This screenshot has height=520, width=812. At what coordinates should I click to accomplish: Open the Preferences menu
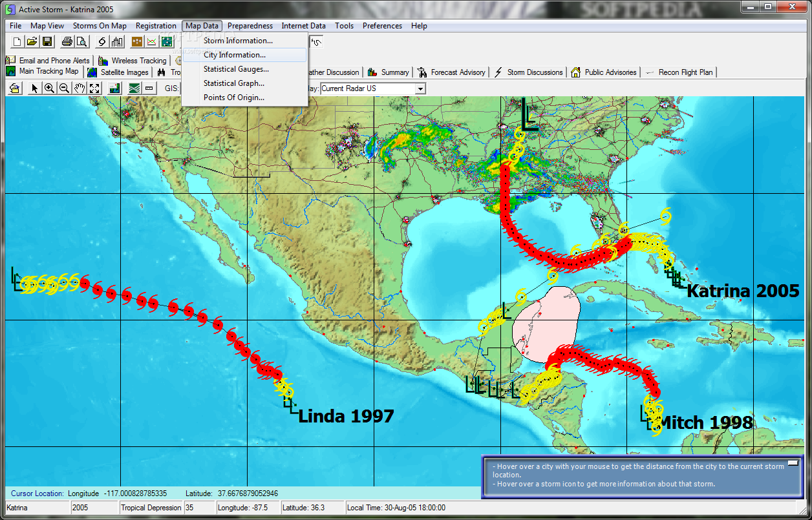pyautogui.click(x=382, y=26)
